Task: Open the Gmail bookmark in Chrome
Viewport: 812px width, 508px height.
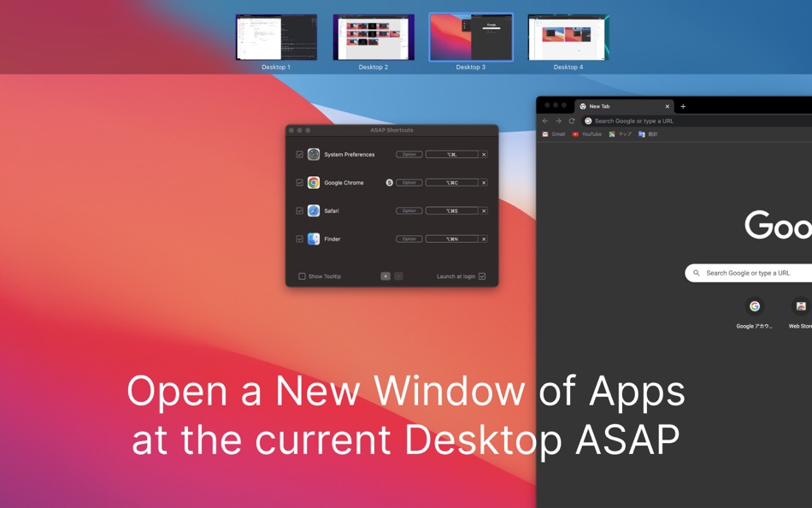Action: pyautogui.click(x=554, y=134)
